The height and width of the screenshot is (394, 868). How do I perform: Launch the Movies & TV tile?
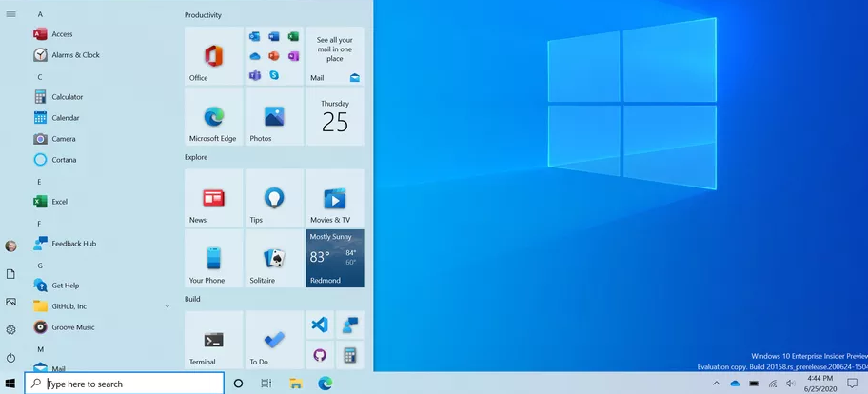point(335,198)
